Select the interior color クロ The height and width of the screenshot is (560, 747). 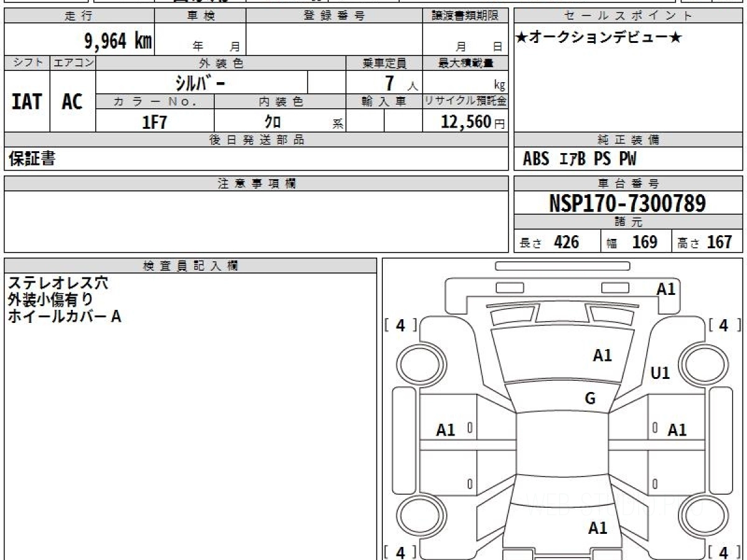click(273, 122)
